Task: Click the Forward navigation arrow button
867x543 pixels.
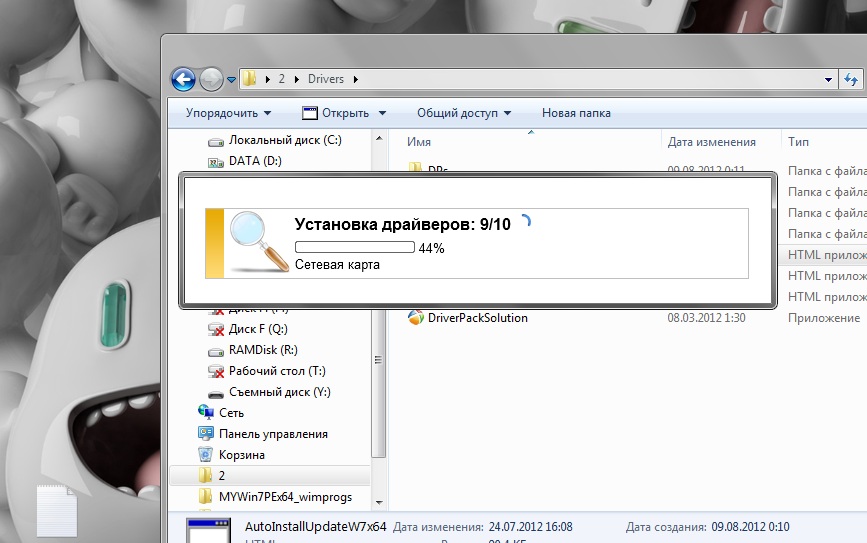Action: (210, 79)
